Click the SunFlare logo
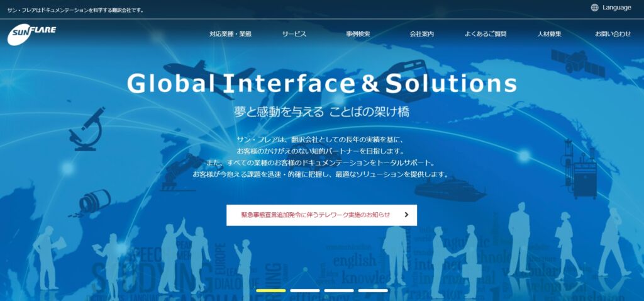This screenshot has width=644, height=301. point(31,35)
